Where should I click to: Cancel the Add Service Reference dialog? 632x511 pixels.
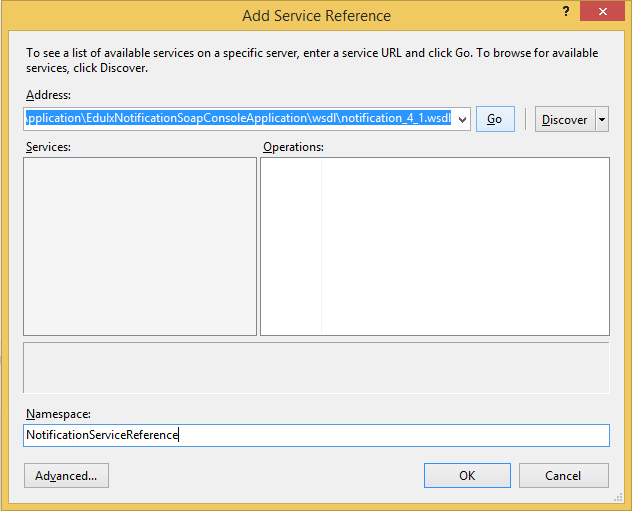tap(564, 476)
